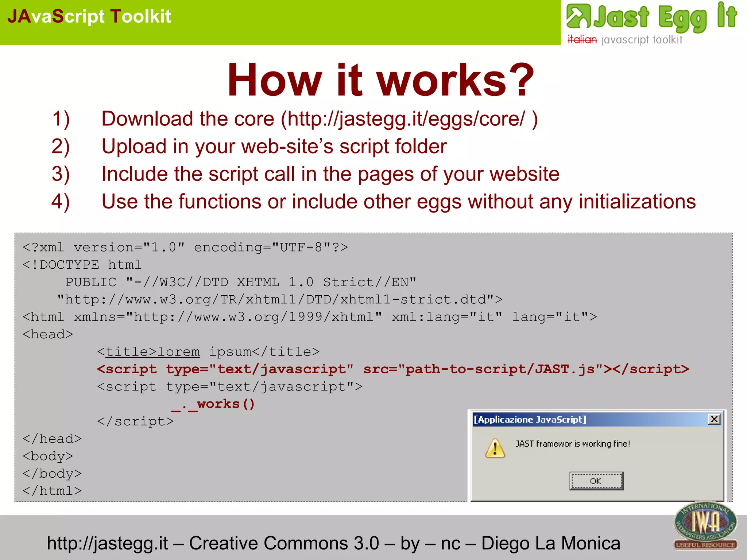Close the Applicazione JavaScript dialog
Screen dimensions: 747x560
[714, 419]
